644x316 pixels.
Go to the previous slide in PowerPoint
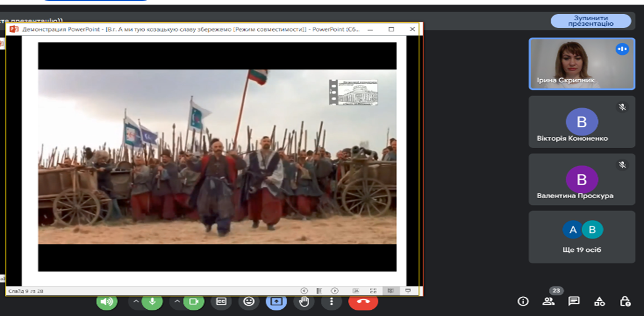tap(304, 291)
